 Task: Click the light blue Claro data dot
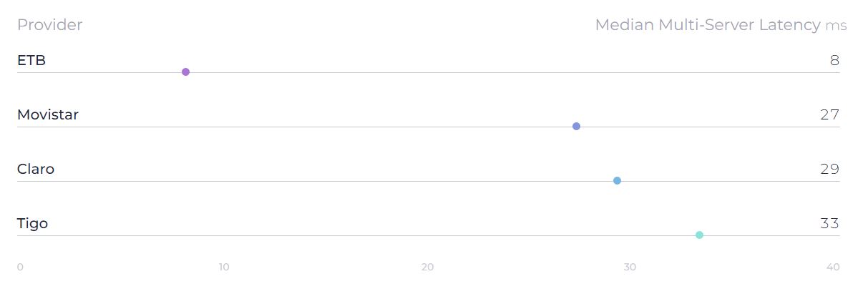pos(617,180)
